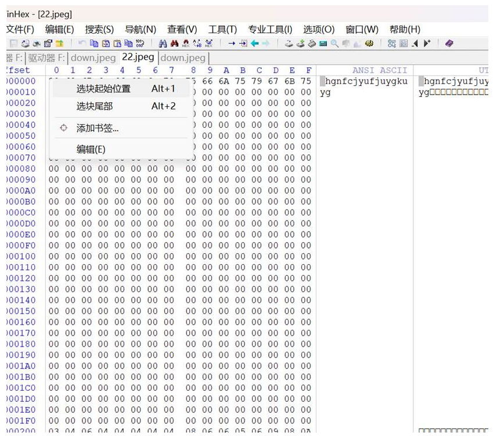The width and height of the screenshot is (504, 436).
Task: Click the black right-arrow plus icon
Action: pyautogui.click(x=427, y=43)
